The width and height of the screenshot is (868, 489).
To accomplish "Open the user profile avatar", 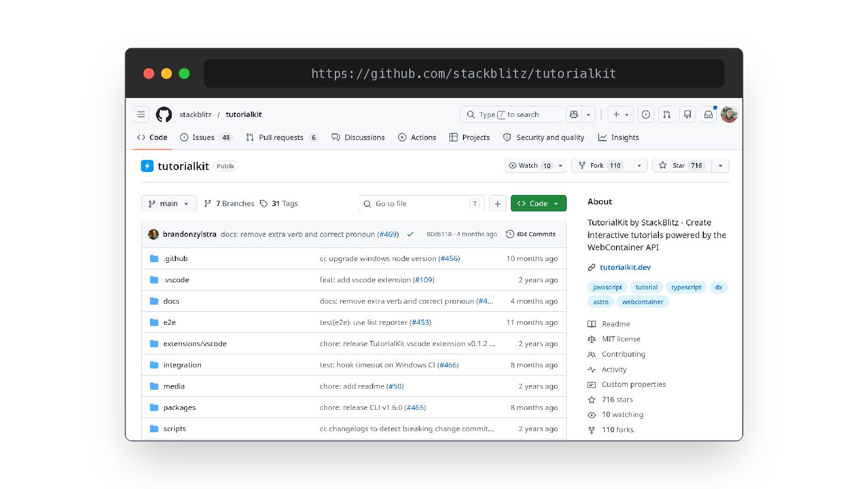I will 729,115.
